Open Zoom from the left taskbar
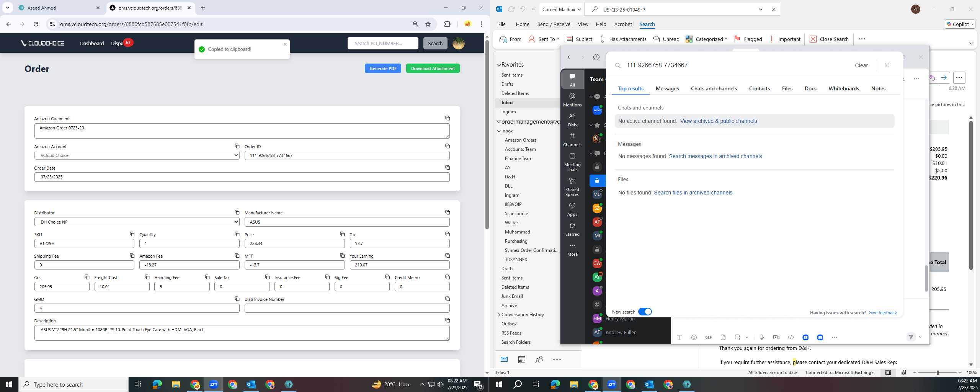This screenshot has height=392, width=980. click(213, 384)
